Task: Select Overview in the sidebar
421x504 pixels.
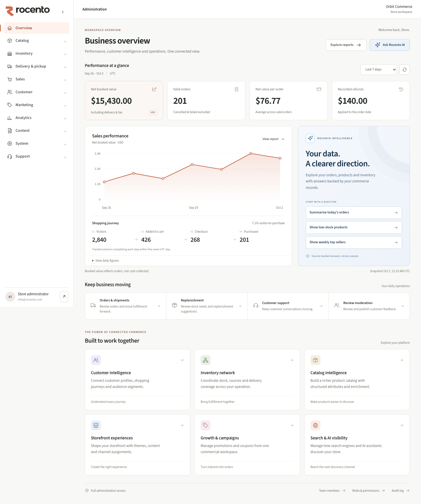Action: point(37,28)
